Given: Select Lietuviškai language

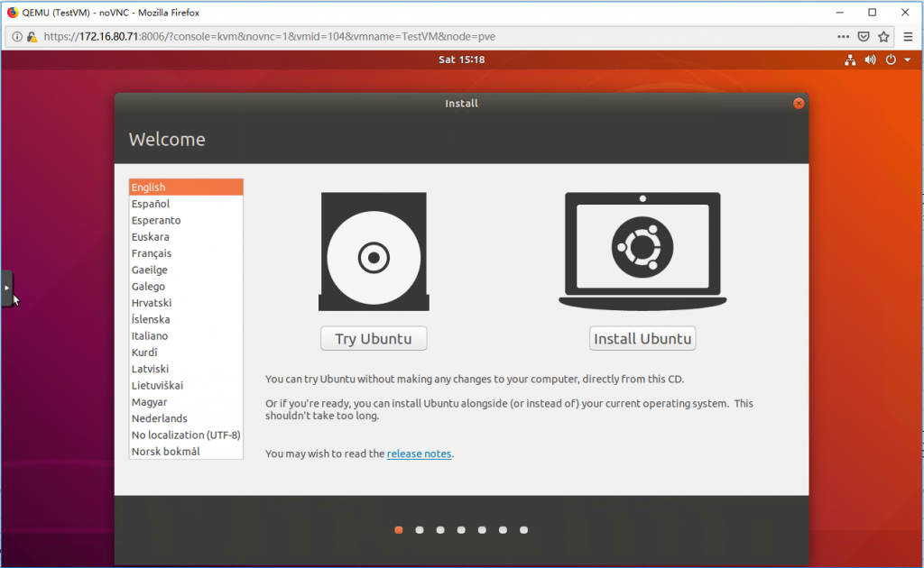Looking at the screenshot, I should (x=186, y=386).
